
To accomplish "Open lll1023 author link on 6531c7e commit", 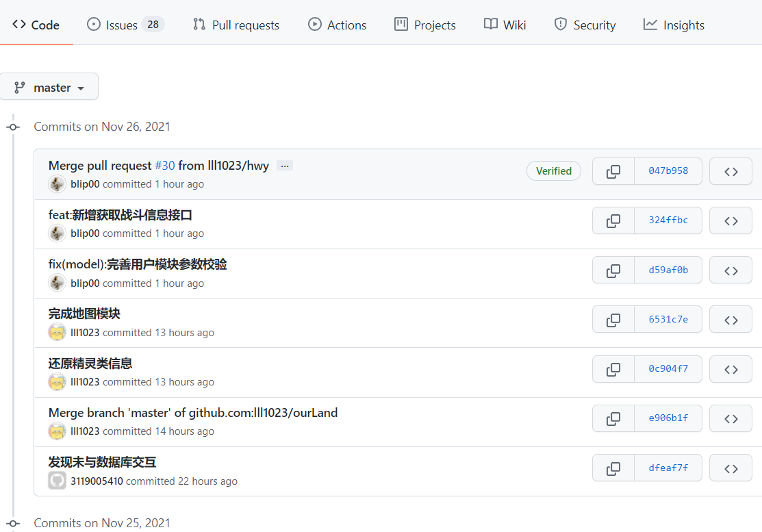I will pos(85,333).
